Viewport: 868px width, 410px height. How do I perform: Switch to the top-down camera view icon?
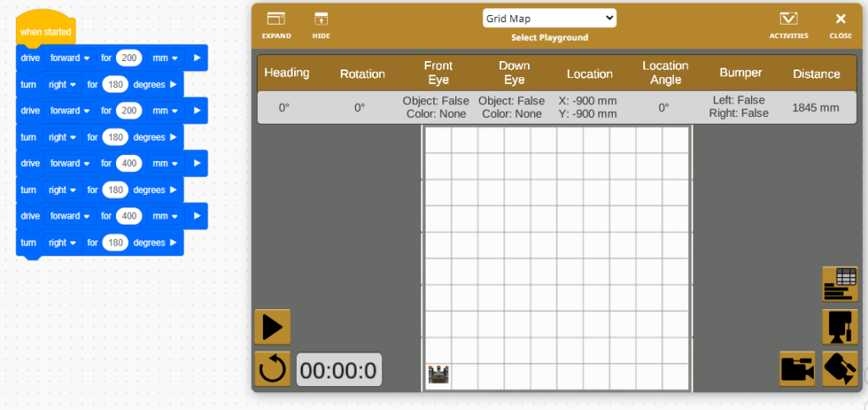(x=840, y=327)
